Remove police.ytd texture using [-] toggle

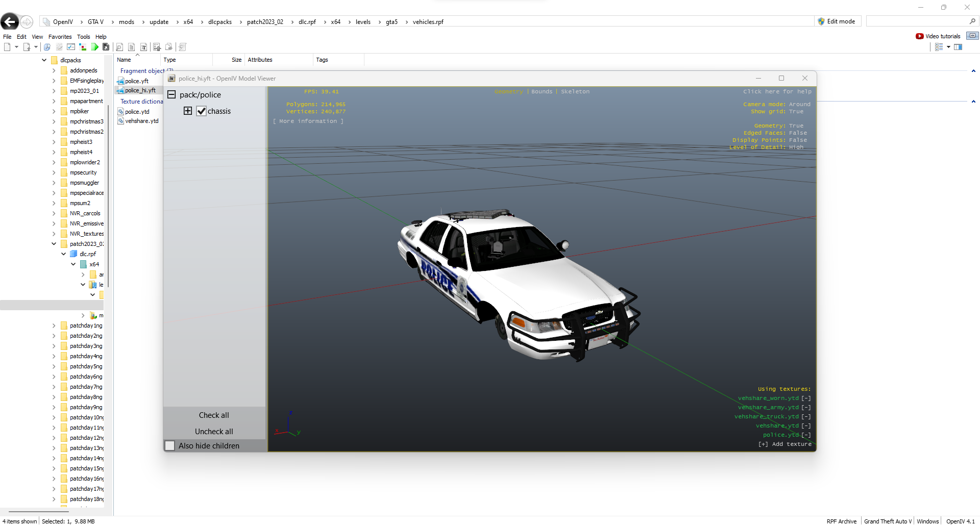[806, 435]
